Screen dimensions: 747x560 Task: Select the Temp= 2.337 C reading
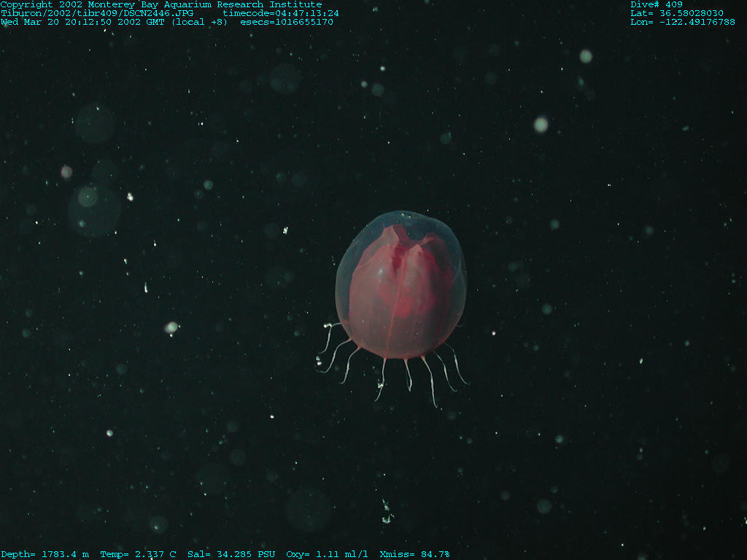(138, 554)
